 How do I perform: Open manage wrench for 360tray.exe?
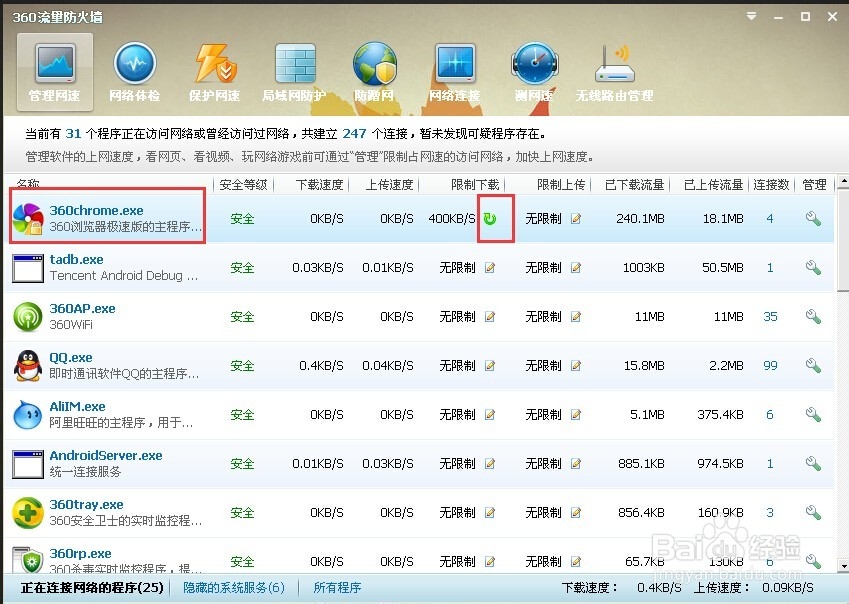coord(813,513)
